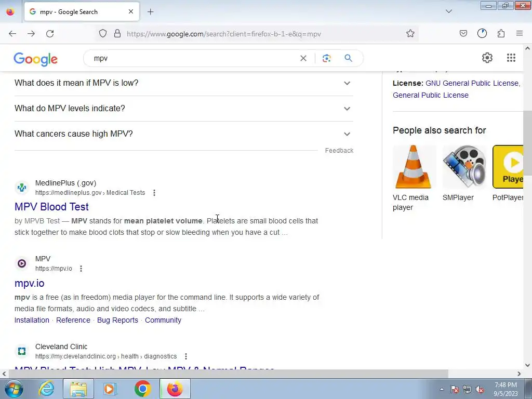Expand "What do MPV levels indicate?"
532x399 pixels.
(183, 109)
